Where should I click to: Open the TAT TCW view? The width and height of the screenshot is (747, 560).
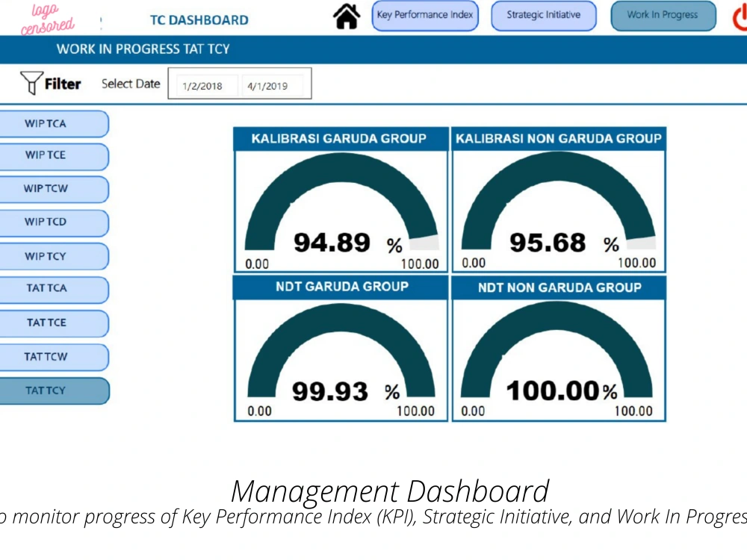[54, 357]
